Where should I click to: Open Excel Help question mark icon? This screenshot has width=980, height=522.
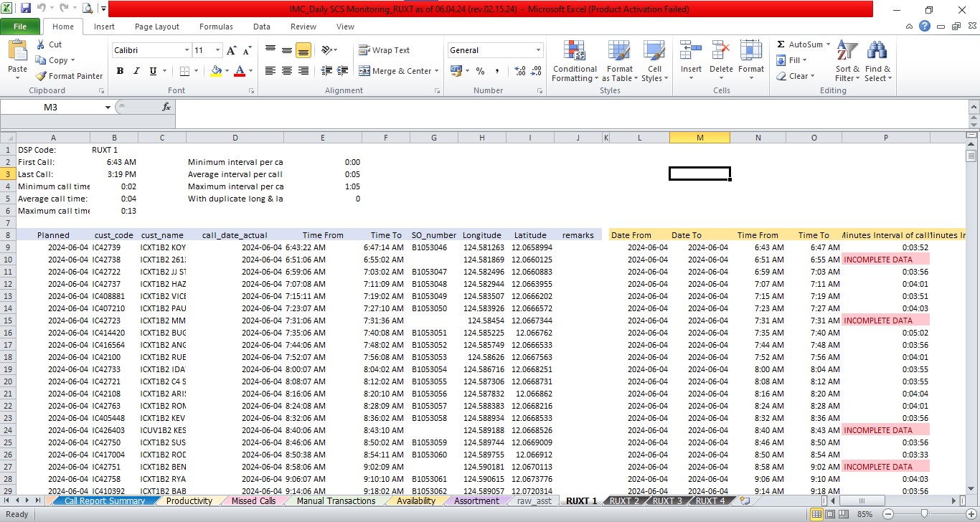pyautogui.click(x=925, y=27)
